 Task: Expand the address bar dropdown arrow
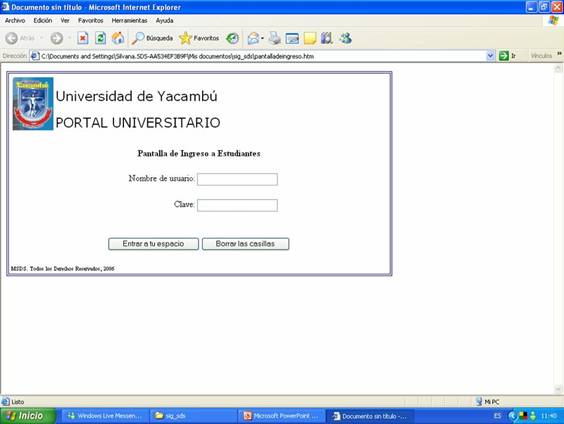pos(490,56)
